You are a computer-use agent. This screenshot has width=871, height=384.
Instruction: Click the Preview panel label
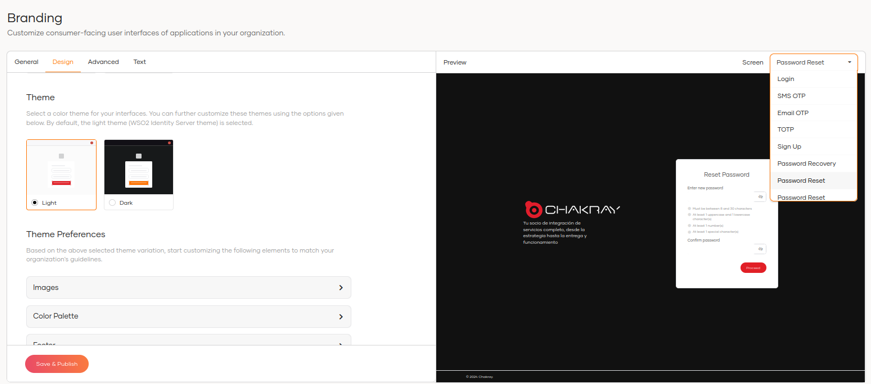pos(455,62)
